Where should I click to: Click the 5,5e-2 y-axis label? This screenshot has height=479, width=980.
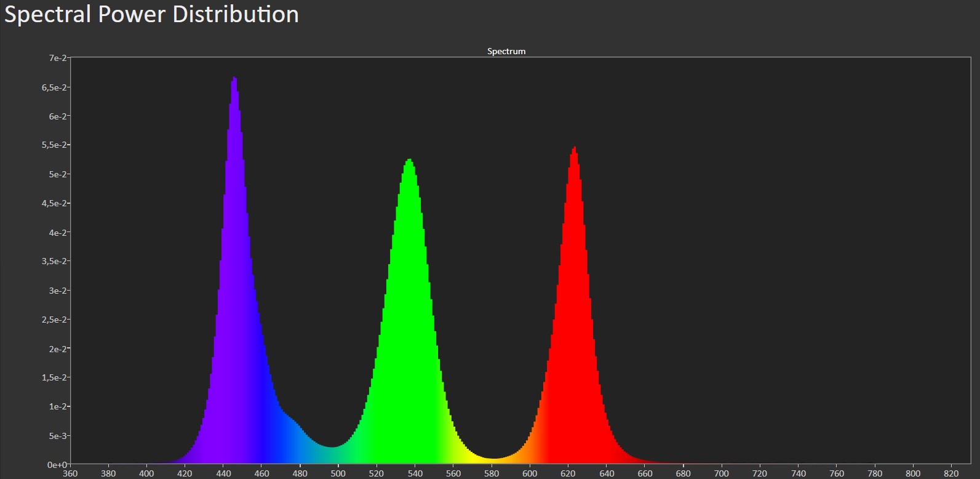(54, 145)
